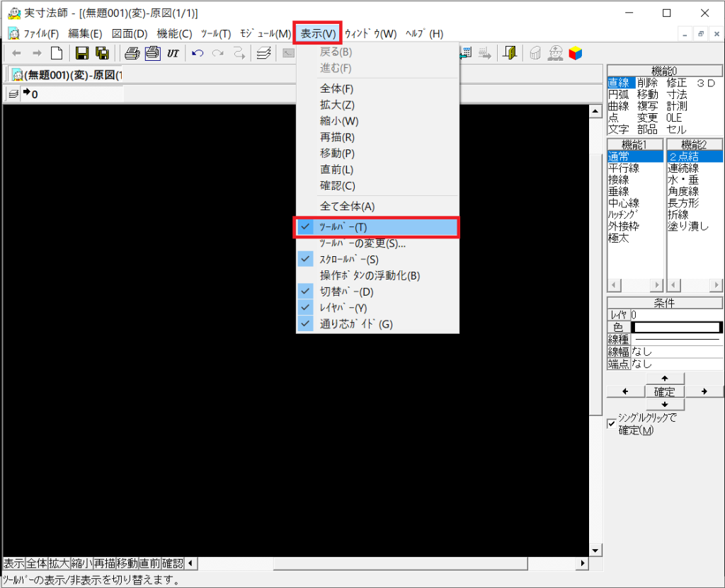Click the calculator grid toolbar icon
The width and height of the screenshot is (725, 588).
pyautogui.click(x=465, y=54)
